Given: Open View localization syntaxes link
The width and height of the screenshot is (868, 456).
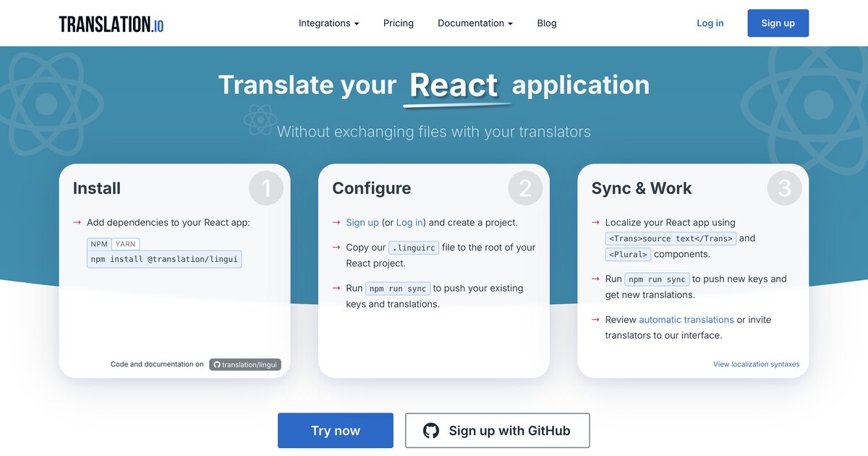Looking at the screenshot, I should click(756, 364).
